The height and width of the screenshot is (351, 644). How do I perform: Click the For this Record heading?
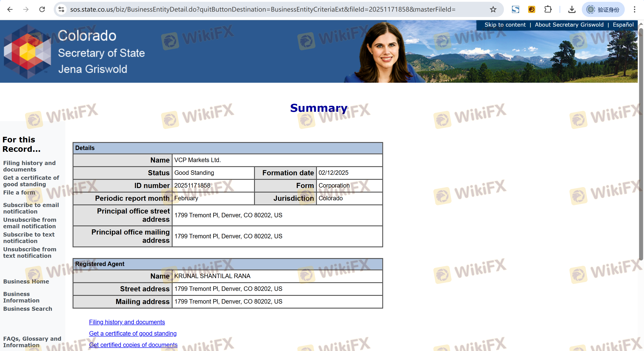pyautogui.click(x=21, y=144)
